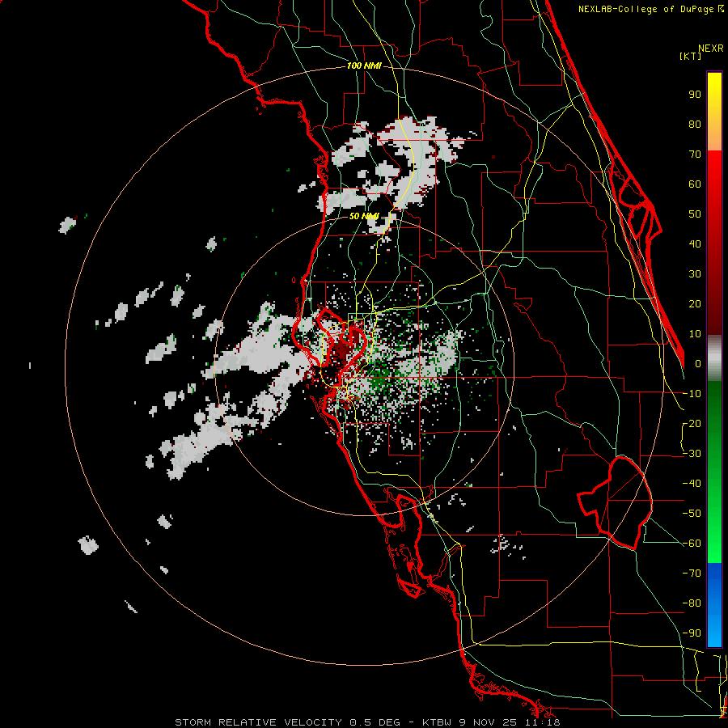Viewport: 728px width, 728px height.
Task: Click the 80 value on velocity scale
Action: pos(695,124)
